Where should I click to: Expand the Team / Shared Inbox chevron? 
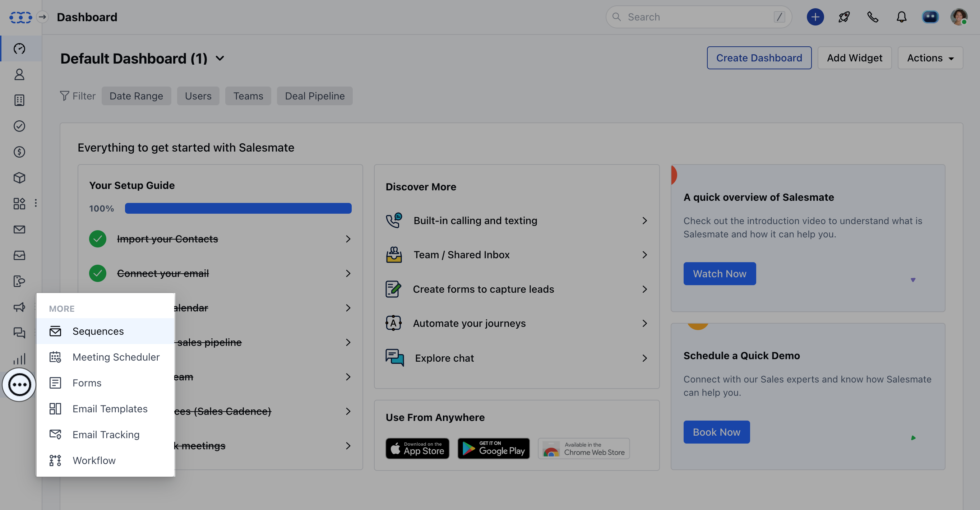click(x=644, y=255)
